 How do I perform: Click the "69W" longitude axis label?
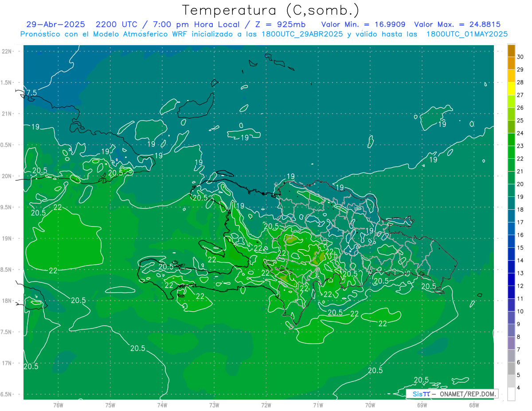422,405
